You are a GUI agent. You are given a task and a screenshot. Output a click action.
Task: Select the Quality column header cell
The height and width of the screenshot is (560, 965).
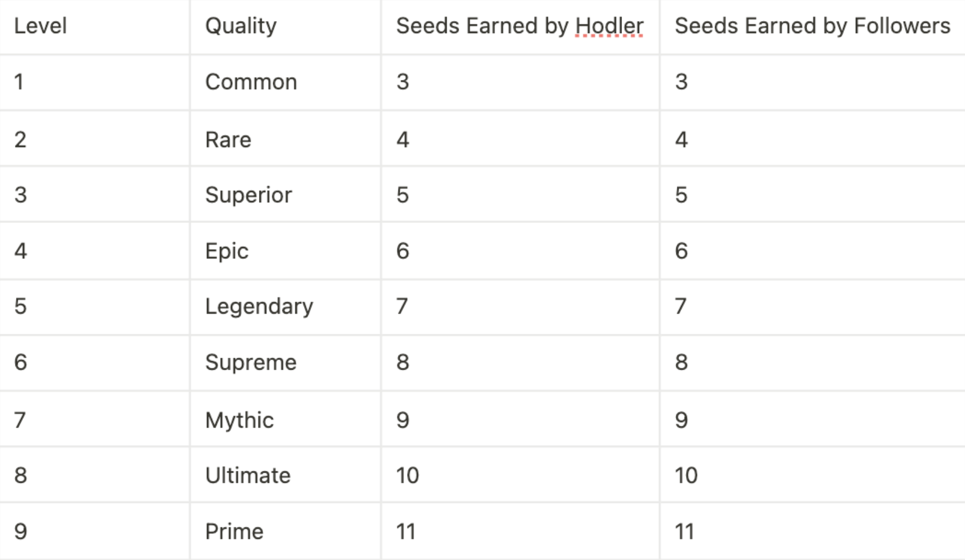pyautogui.click(x=241, y=26)
